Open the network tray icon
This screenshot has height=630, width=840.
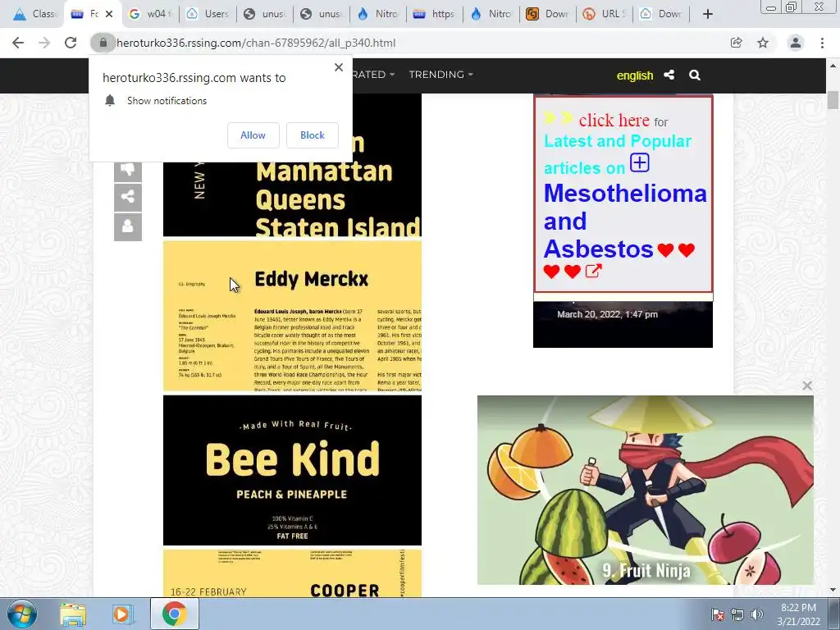(x=737, y=614)
